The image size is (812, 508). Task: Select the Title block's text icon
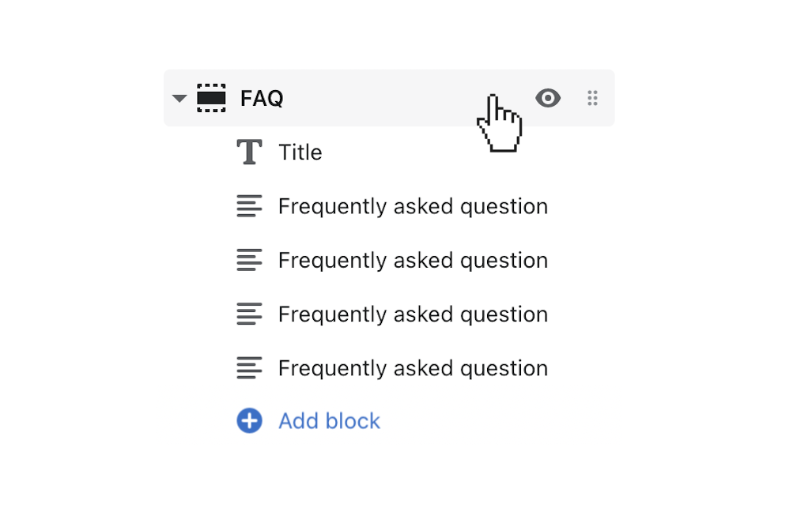pos(248,152)
